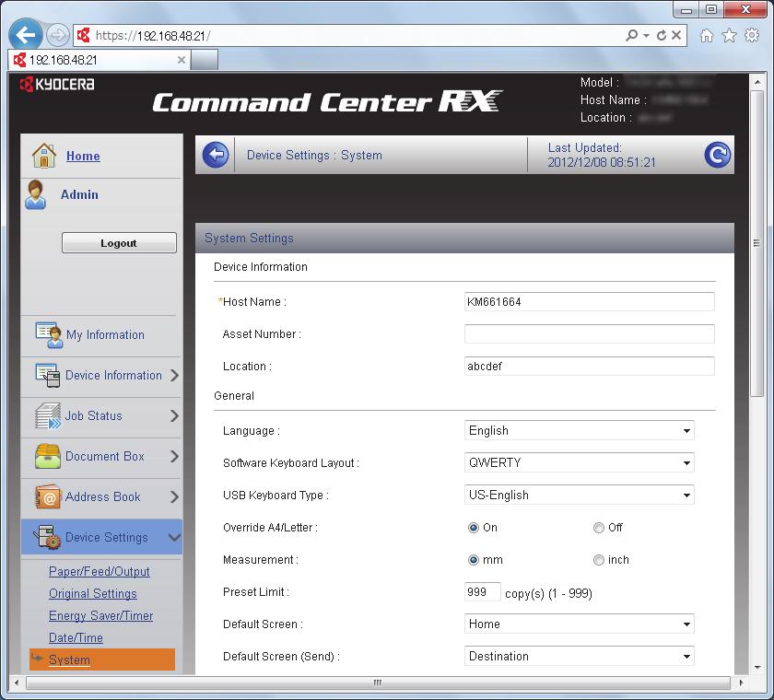
Task: Click the scroll down arrow
Action: [x=756, y=668]
